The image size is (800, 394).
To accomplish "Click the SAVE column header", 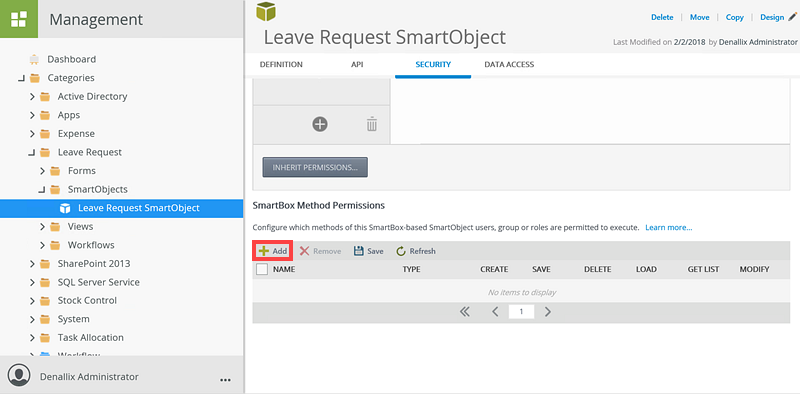I will pyautogui.click(x=541, y=269).
